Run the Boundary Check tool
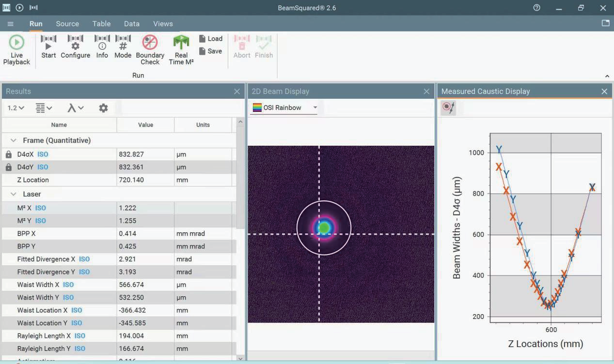The height and width of the screenshot is (364, 614). pyautogui.click(x=150, y=50)
